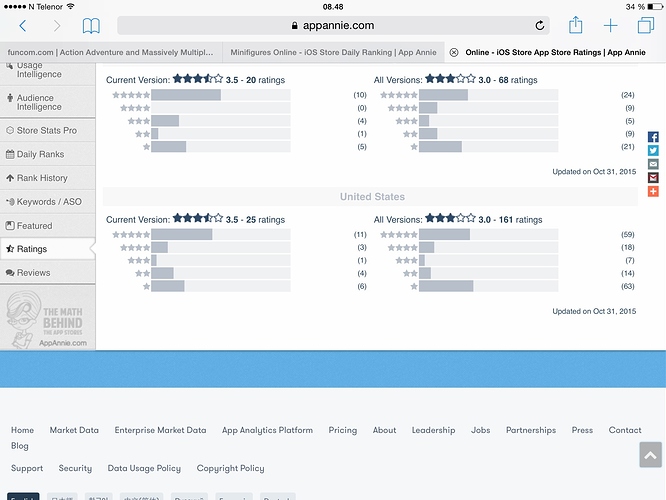This screenshot has height=500, width=666.
Task: Click the '3.0 - 68 ratings' text
Action: coord(508,80)
